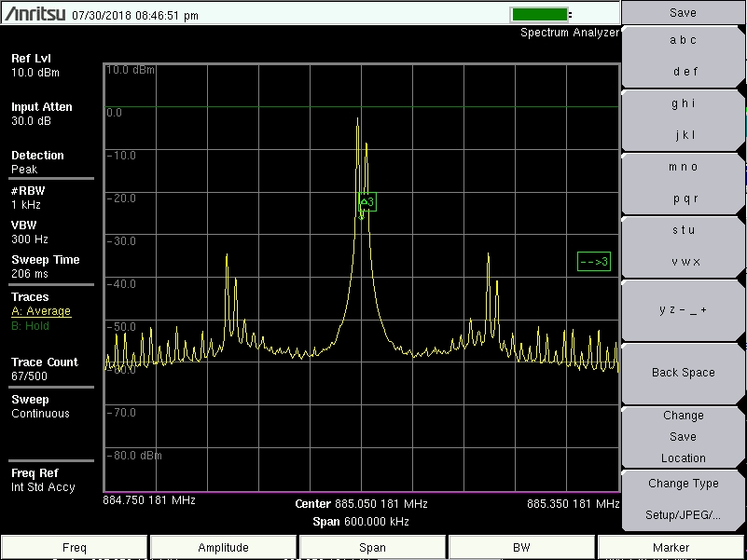This screenshot has width=747, height=560.
Task: Click the green "-->3" delta marker indicator
Action: [595, 262]
